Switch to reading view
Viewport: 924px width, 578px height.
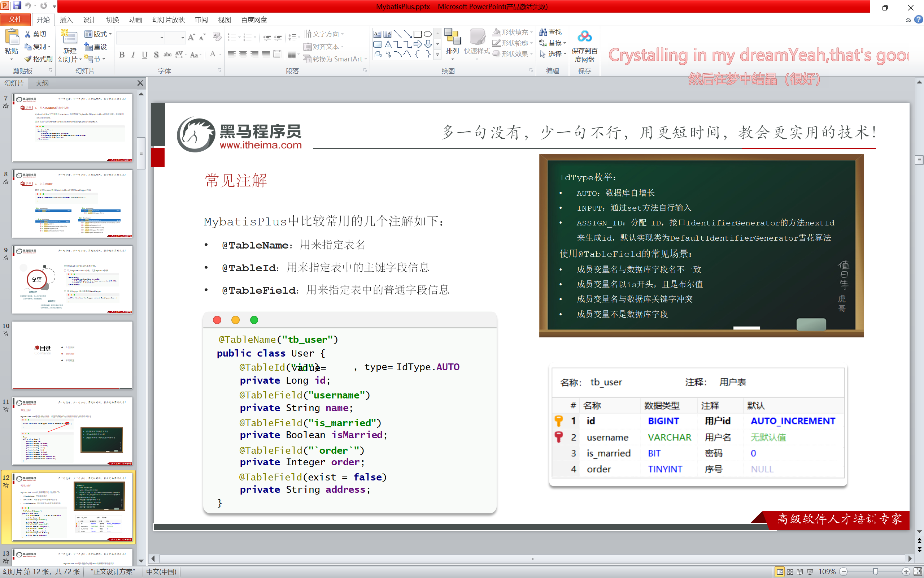pyautogui.click(x=800, y=572)
